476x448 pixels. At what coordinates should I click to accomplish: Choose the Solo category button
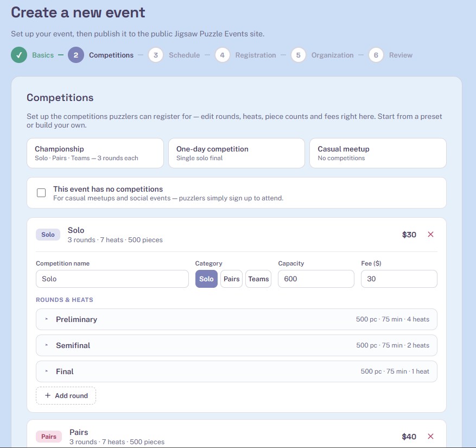click(x=206, y=279)
